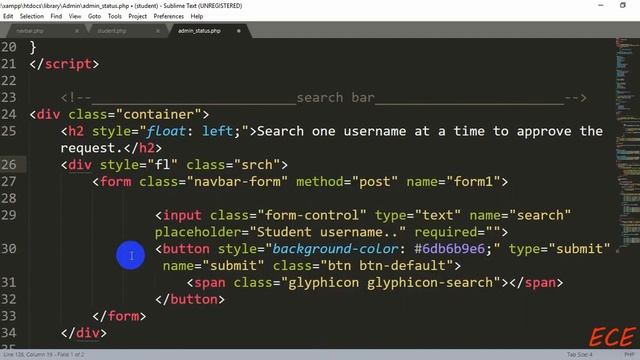Click line number 23 in the gutter
640x360 pixels.
pos(9,98)
